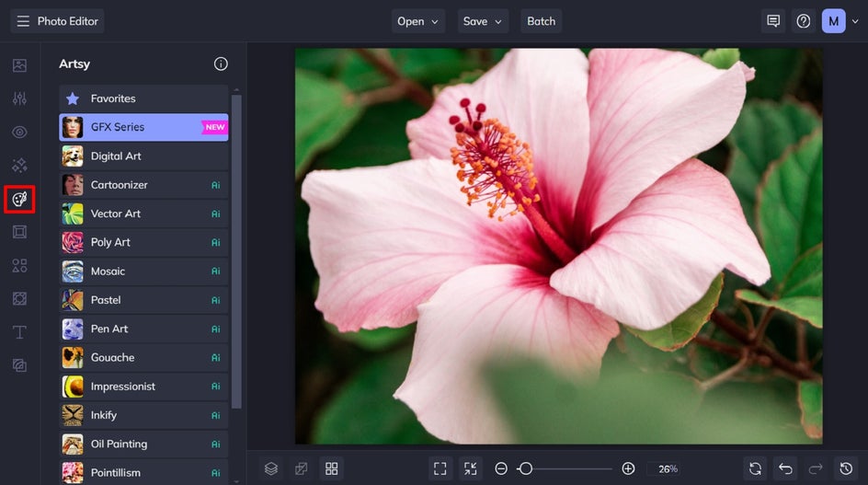Click the Batch button
This screenshot has width=868, height=485.
tap(541, 21)
